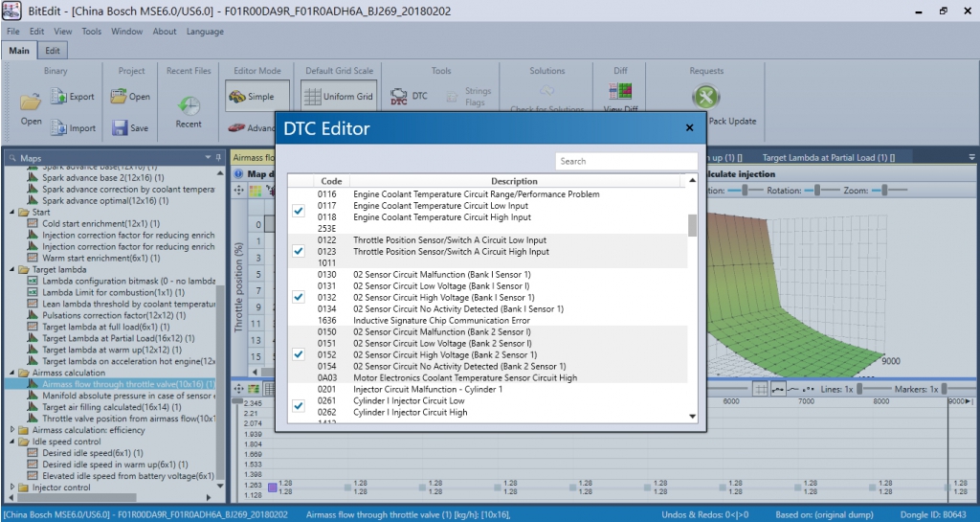980x522 pixels.
Task: Click the down arrow of the DTC list scrollbar
Action: coord(692,417)
